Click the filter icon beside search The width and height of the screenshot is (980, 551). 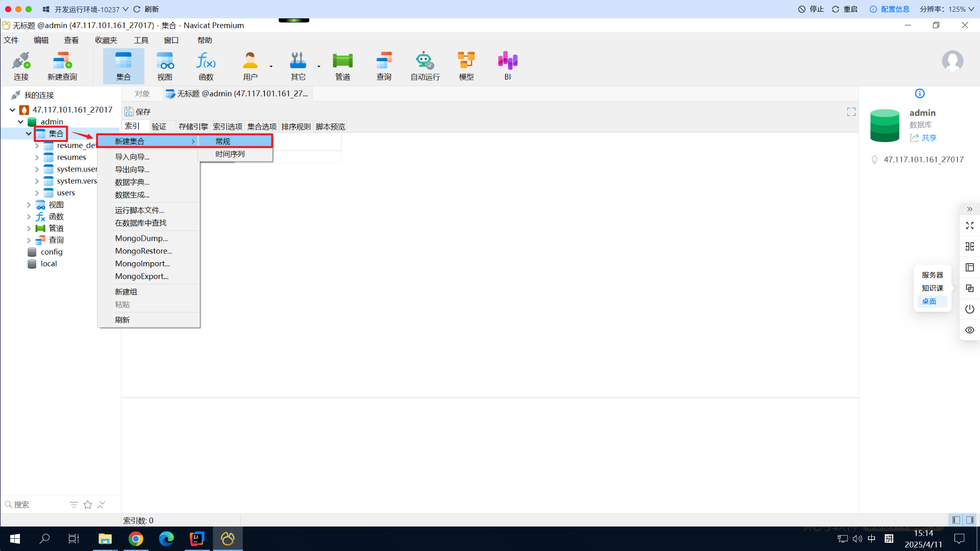[74, 505]
